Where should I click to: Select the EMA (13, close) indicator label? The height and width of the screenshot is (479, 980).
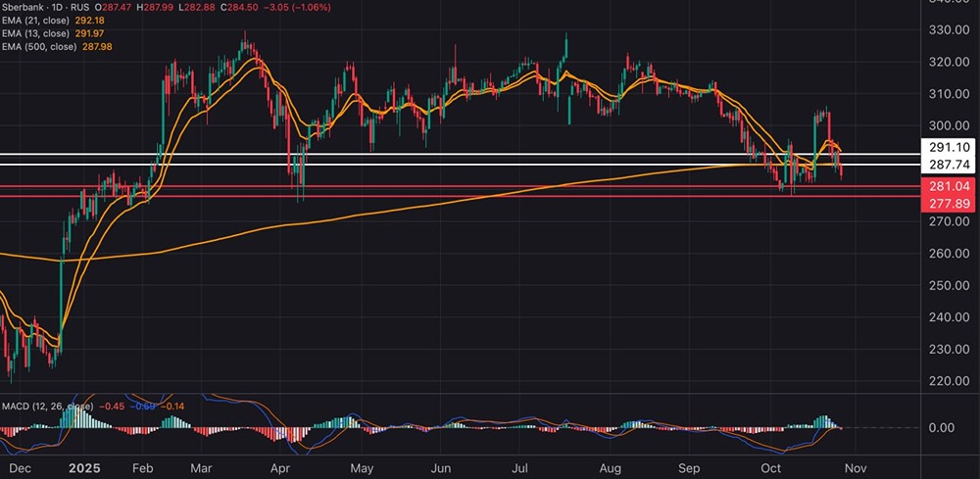pyautogui.click(x=34, y=33)
